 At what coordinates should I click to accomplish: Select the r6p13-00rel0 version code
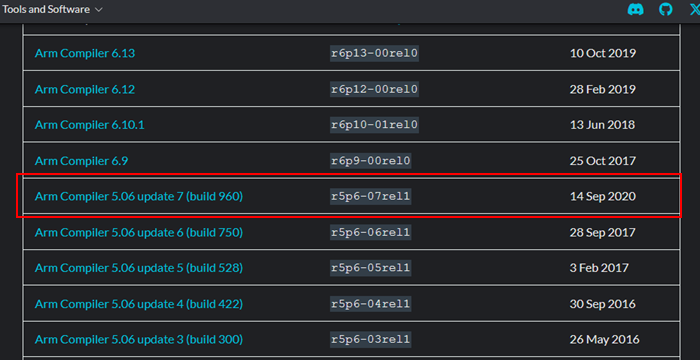tap(374, 53)
